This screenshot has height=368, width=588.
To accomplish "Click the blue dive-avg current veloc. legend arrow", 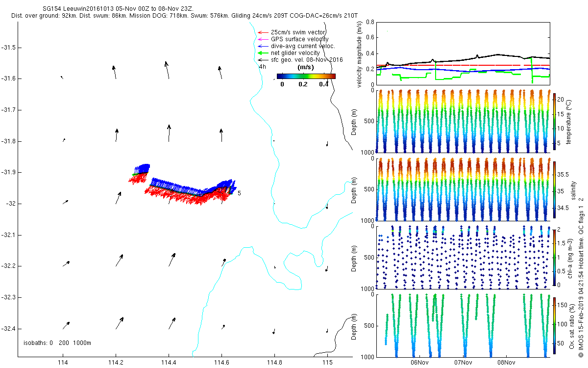I will [x=263, y=46].
